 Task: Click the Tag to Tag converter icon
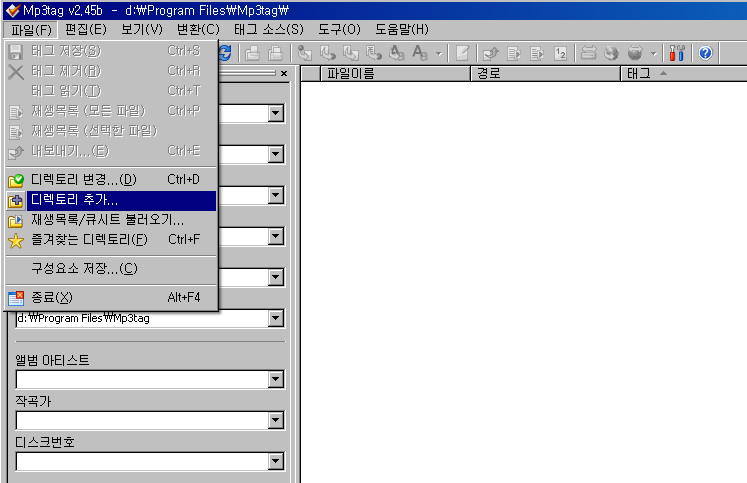(396, 53)
